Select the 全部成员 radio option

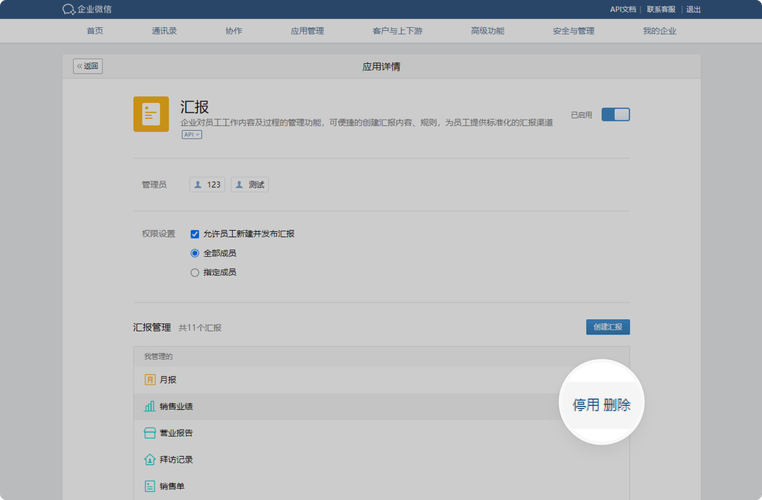point(195,253)
